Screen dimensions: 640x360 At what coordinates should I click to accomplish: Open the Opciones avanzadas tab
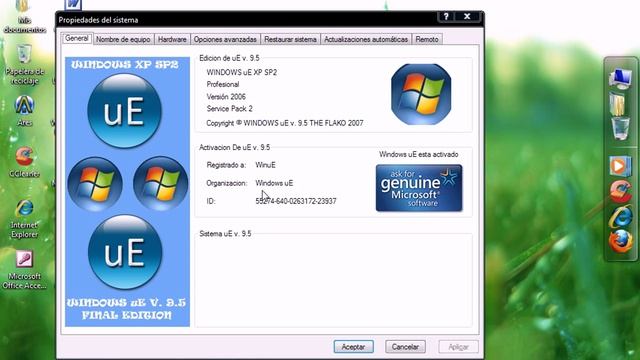point(225,40)
